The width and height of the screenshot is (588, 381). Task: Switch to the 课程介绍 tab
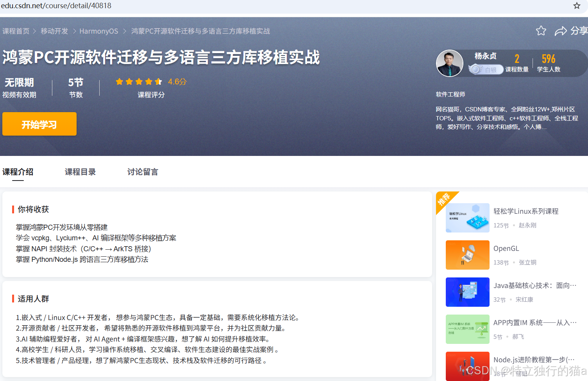[x=18, y=172]
